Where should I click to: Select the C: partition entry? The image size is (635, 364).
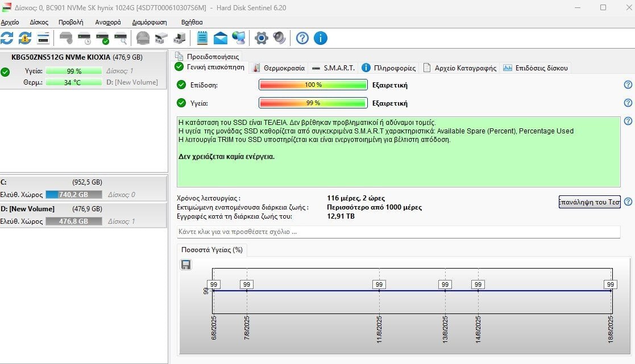[83, 188]
